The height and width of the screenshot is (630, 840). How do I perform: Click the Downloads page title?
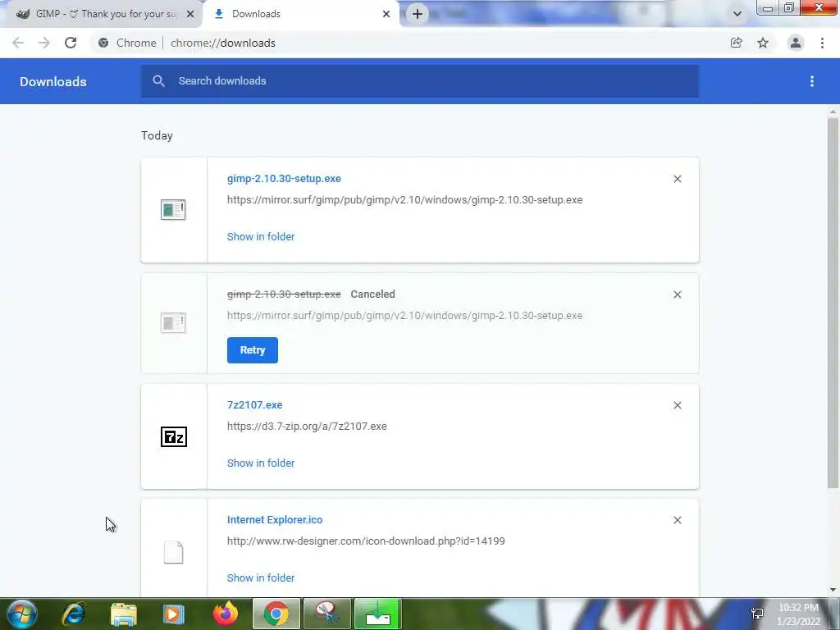(53, 81)
